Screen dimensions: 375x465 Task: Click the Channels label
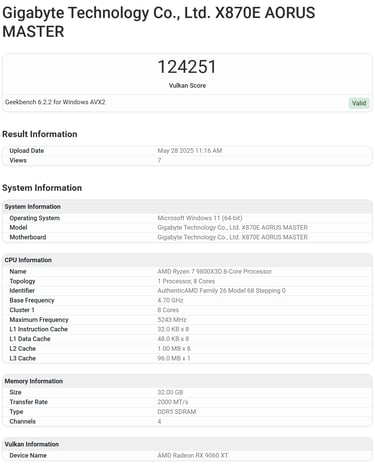[22, 421]
